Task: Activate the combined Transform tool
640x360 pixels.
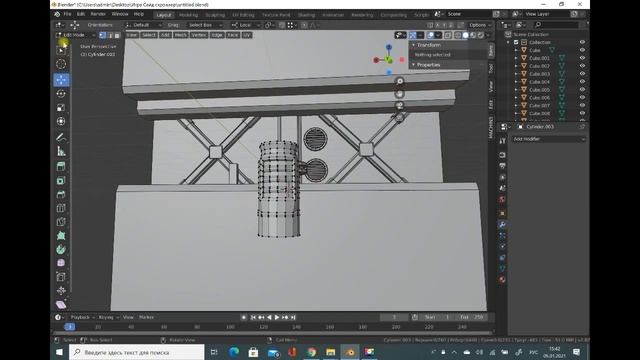Action: [x=61, y=121]
